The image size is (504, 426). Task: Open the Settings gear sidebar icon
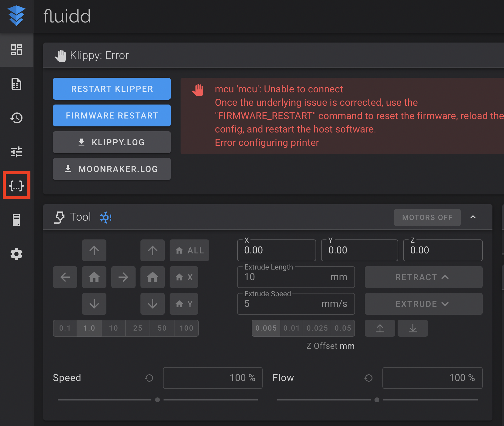(x=16, y=254)
